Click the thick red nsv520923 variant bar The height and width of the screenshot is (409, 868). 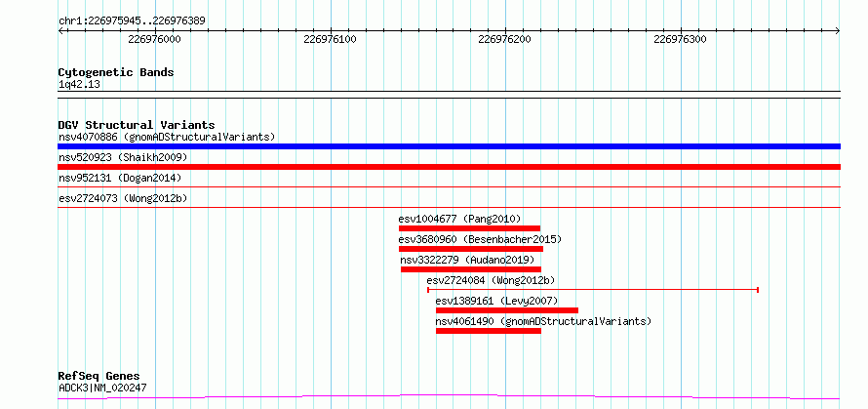[449, 167]
